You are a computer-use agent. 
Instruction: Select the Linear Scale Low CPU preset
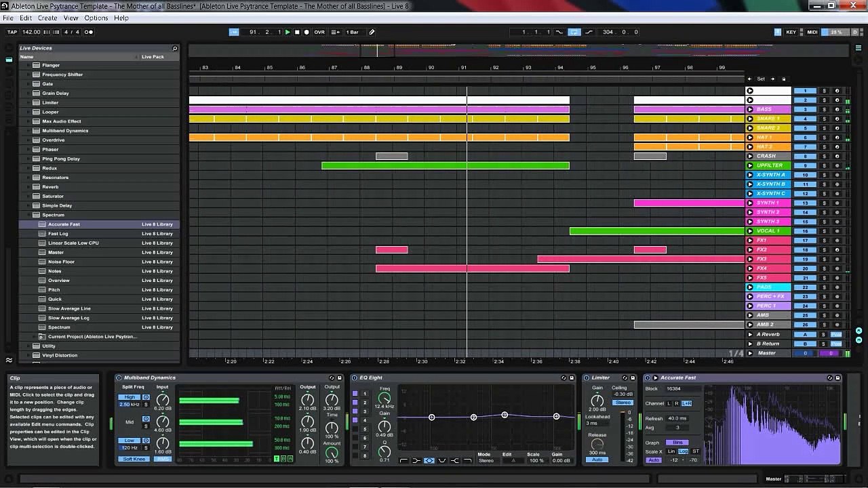[x=100, y=243]
